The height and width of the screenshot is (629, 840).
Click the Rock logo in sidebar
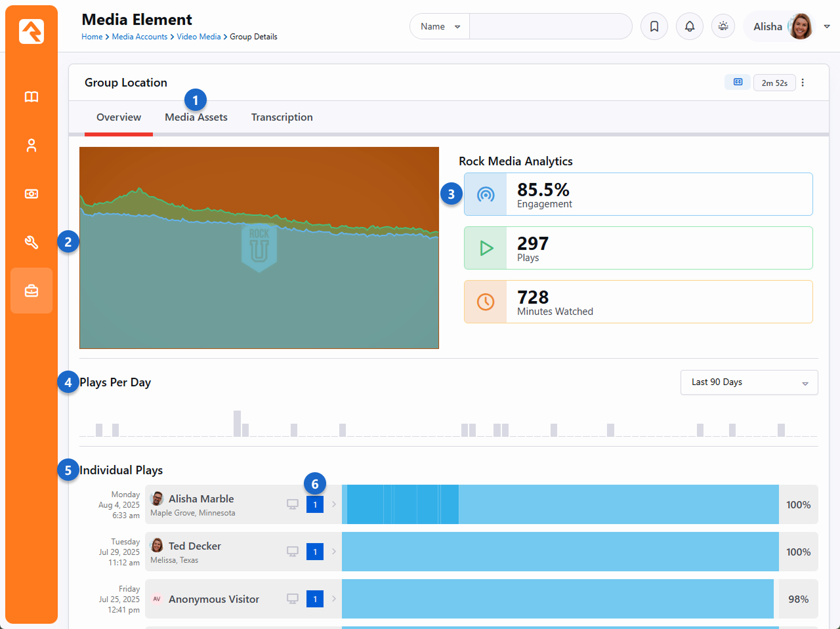pyautogui.click(x=31, y=31)
